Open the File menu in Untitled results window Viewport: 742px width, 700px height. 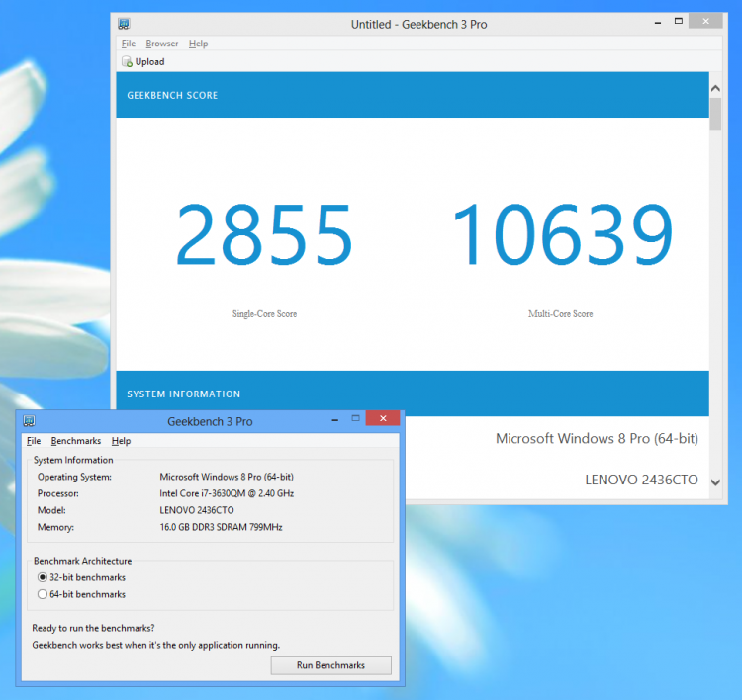[129, 44]
